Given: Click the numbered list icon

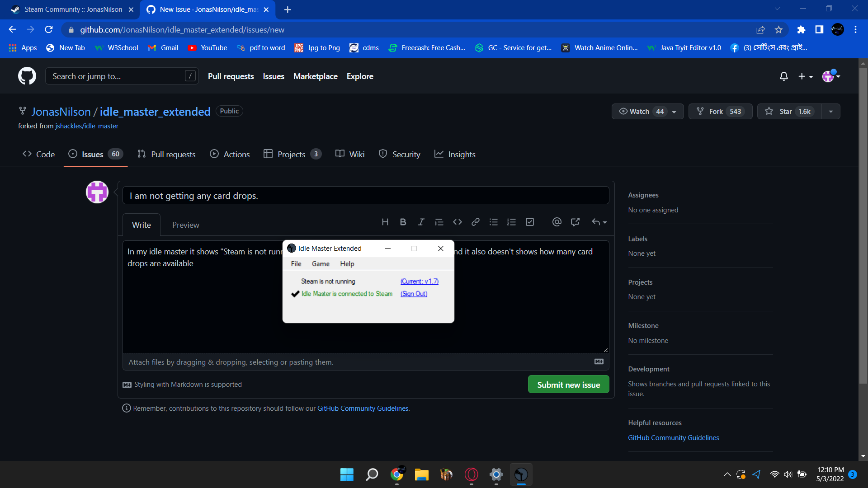Looking at the screenshot, I should (511, 222).
